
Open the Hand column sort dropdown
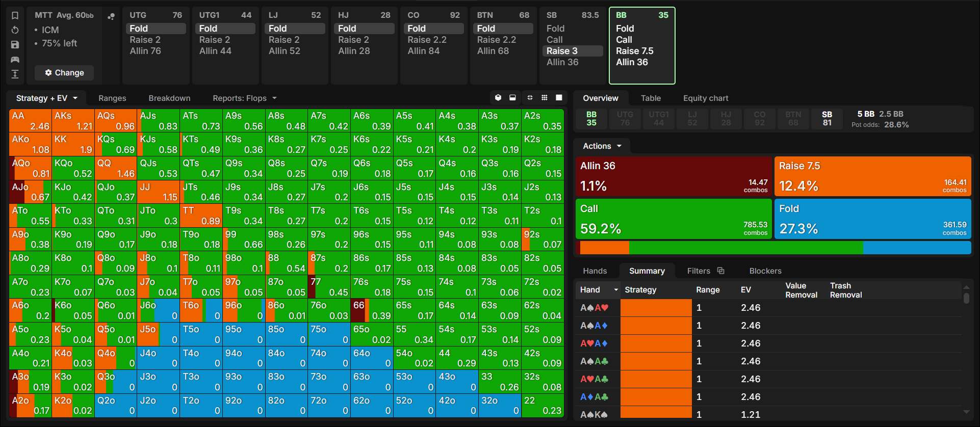tap(616, 290)
